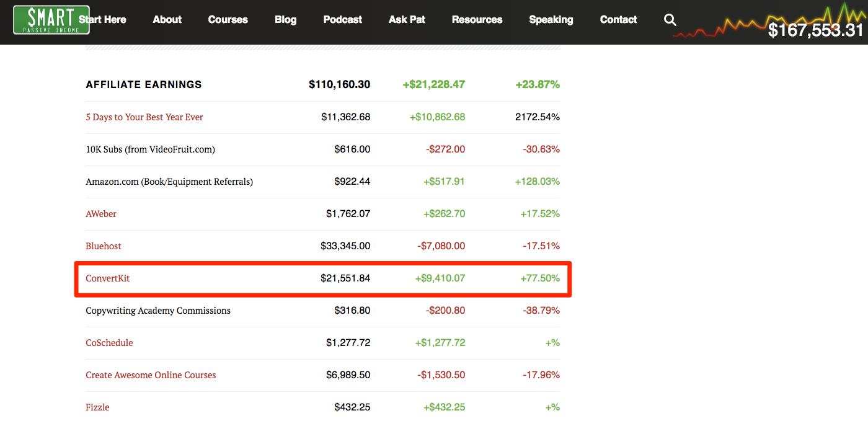The height and width of the screenshot is (421, 868).
Task: Click the -38.79% percentage
Action: (x=540, y=311)
